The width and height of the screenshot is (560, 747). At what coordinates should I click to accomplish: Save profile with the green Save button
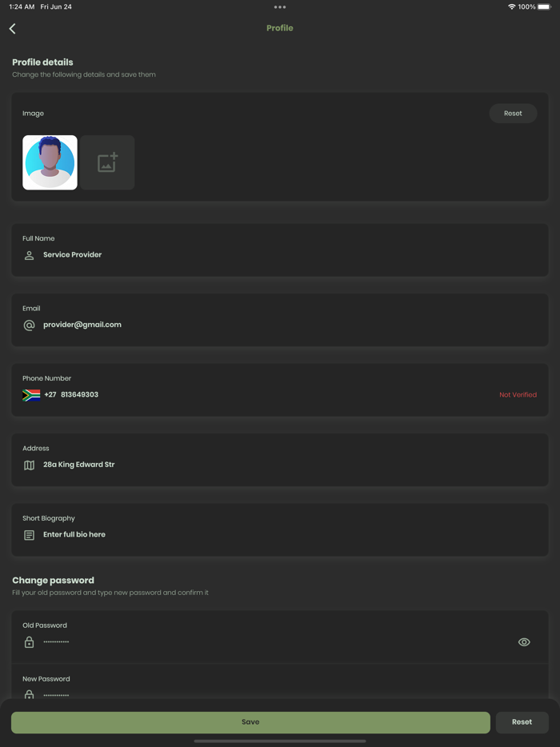coord(250,722)
